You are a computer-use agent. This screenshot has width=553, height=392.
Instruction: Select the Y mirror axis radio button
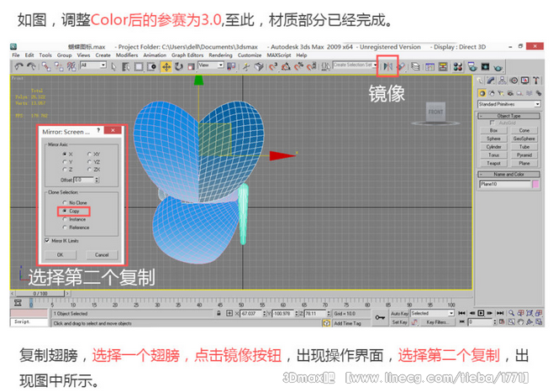[x=66, y=162]
